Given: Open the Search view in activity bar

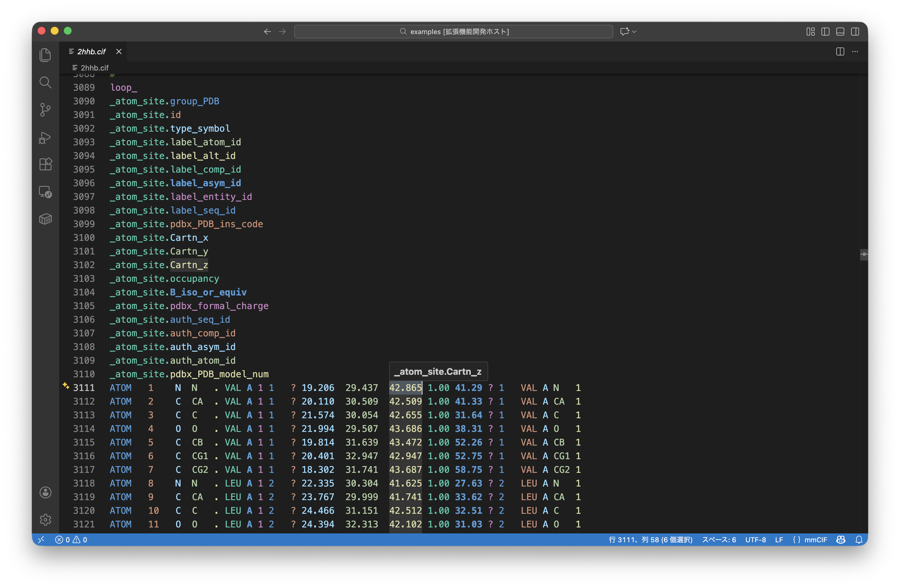Looking at the screenshot, I should 46,82.
